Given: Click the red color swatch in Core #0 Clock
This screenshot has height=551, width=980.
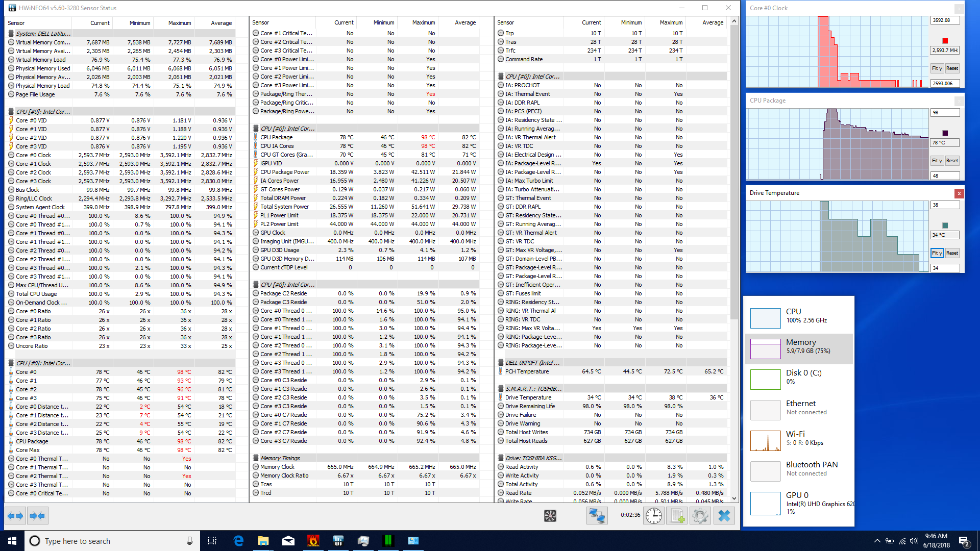Looking at the screenshot, I should (945, 41).
